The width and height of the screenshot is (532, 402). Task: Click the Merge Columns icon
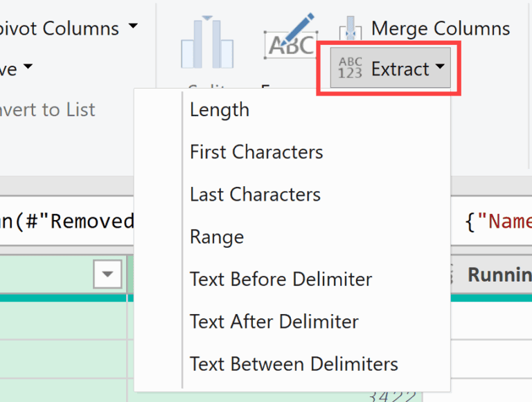click(351, 28)
